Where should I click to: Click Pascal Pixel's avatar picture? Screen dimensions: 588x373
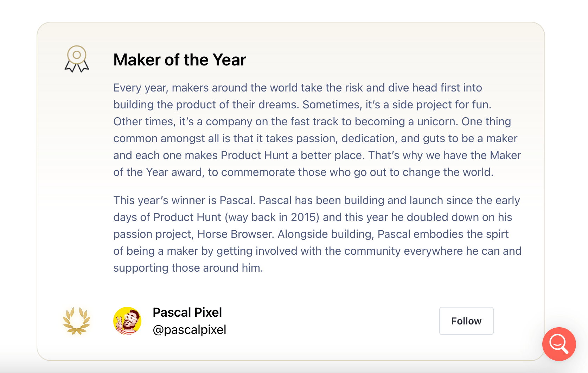[x=127, y=321]
